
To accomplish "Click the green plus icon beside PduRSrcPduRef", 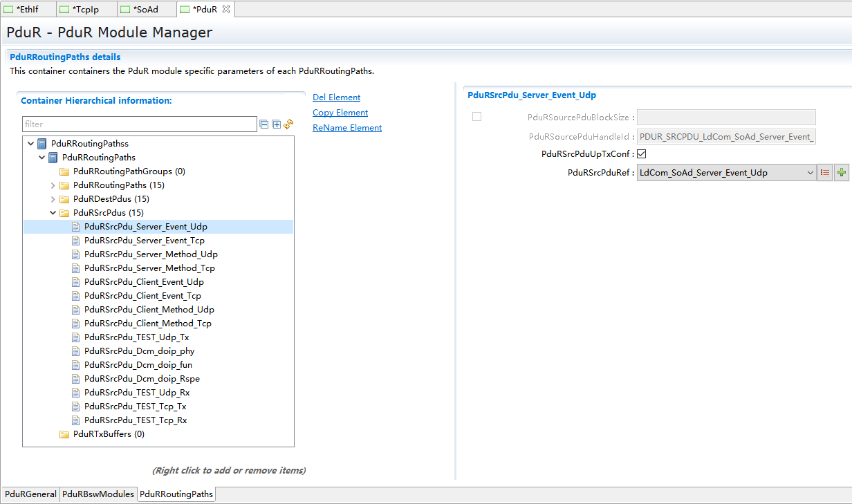I will 841,173.
